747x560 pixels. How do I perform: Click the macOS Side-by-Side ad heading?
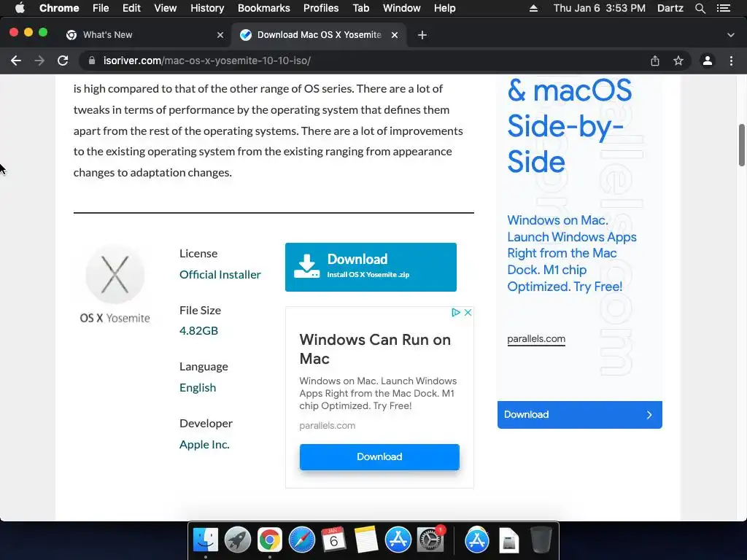point(569,126)
